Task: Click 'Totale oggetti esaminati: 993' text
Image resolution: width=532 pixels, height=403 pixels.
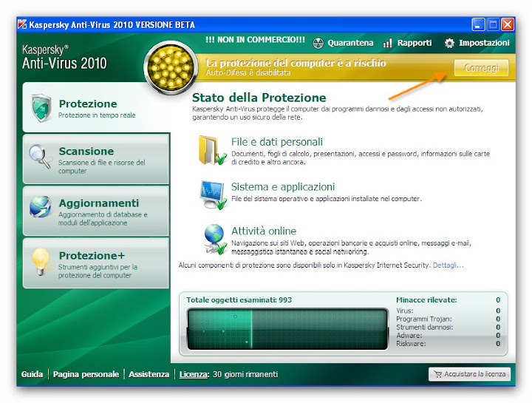Action: point(239,299)
